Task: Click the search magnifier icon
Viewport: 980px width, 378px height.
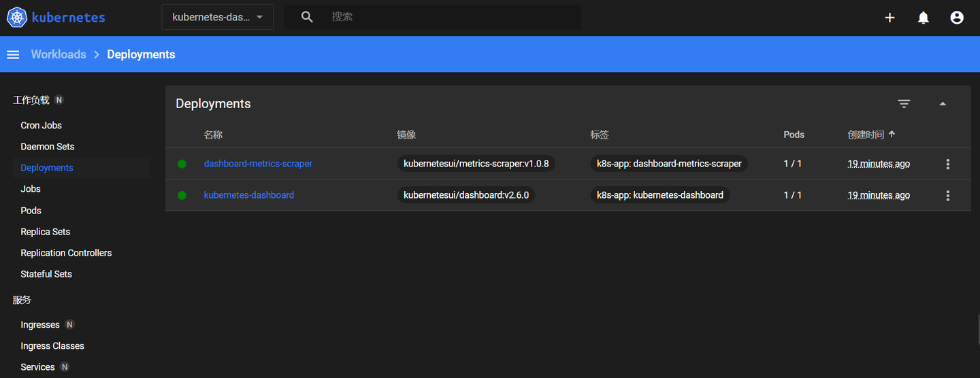Action: tap(307, 17)
